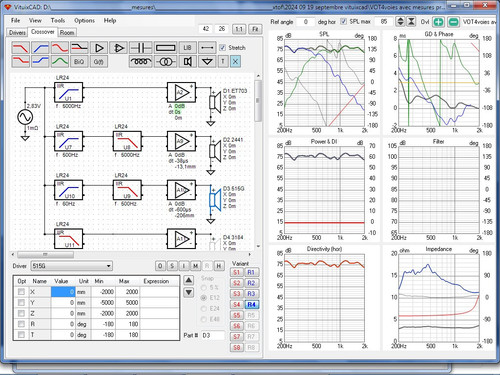500x375 pixels.
Task: Select the blue high-shelf filter tool
Action: pos(40,61)
